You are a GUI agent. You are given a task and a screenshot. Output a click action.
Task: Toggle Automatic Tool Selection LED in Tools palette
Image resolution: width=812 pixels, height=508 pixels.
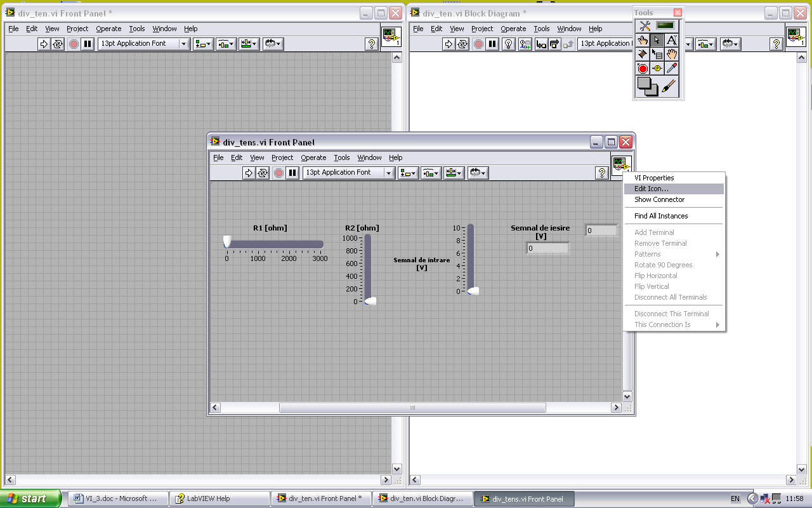point(665,25)
